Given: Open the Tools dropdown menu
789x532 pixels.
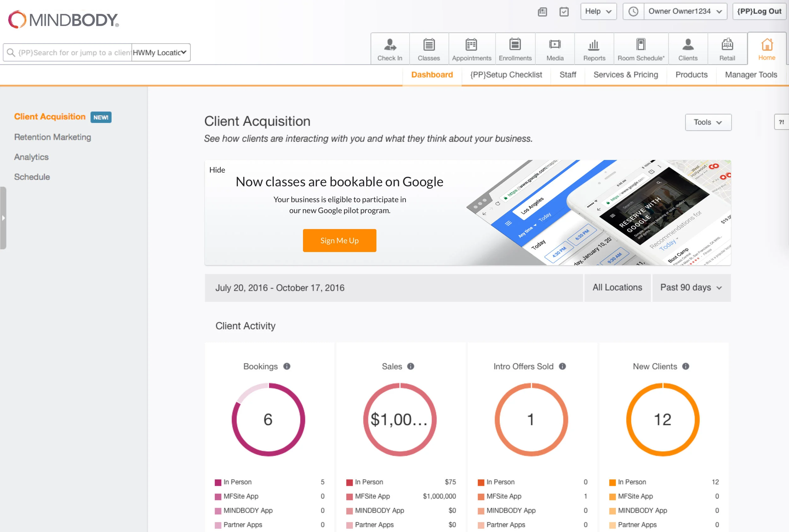Looking at the screenshot, I should coord(708,122).
